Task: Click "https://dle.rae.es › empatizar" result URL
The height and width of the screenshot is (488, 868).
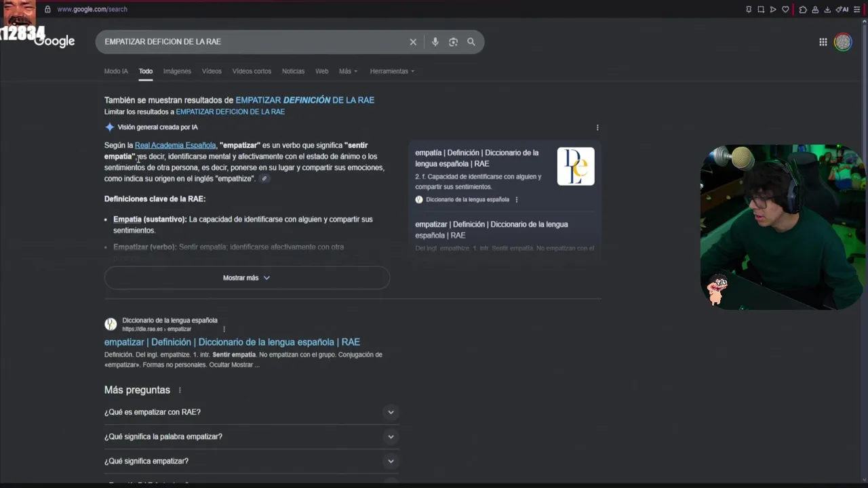Action: click(x=157, y=329)
